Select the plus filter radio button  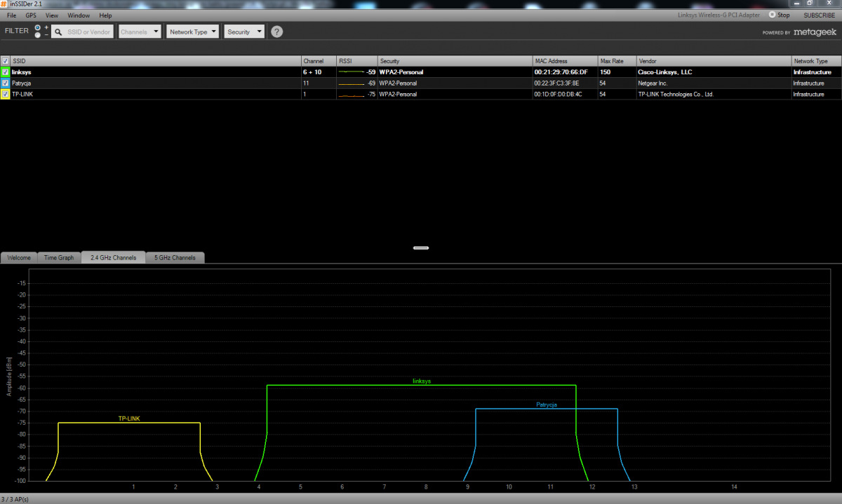38,28
